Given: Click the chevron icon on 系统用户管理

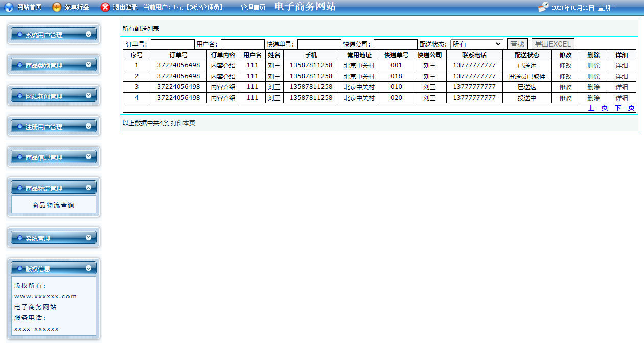Looking at the screenshot, I should [x=89, y=34].
